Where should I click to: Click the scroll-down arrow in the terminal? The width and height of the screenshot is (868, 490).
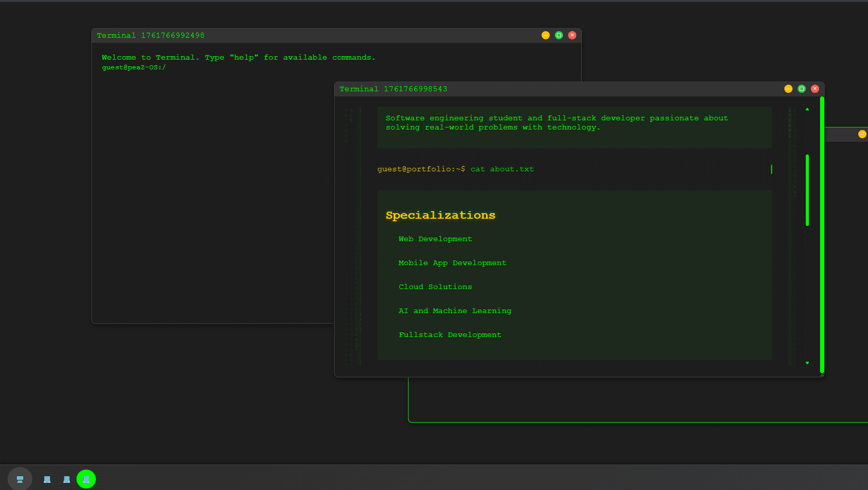(807, 362)
